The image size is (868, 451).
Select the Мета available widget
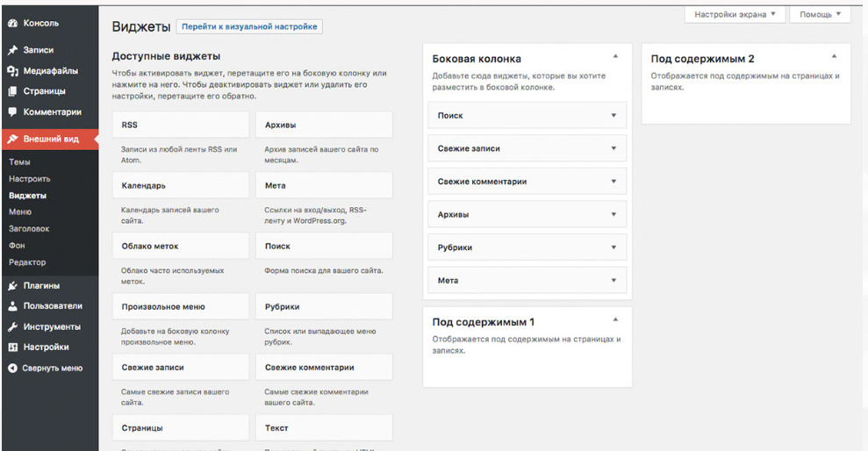(324, 185)
